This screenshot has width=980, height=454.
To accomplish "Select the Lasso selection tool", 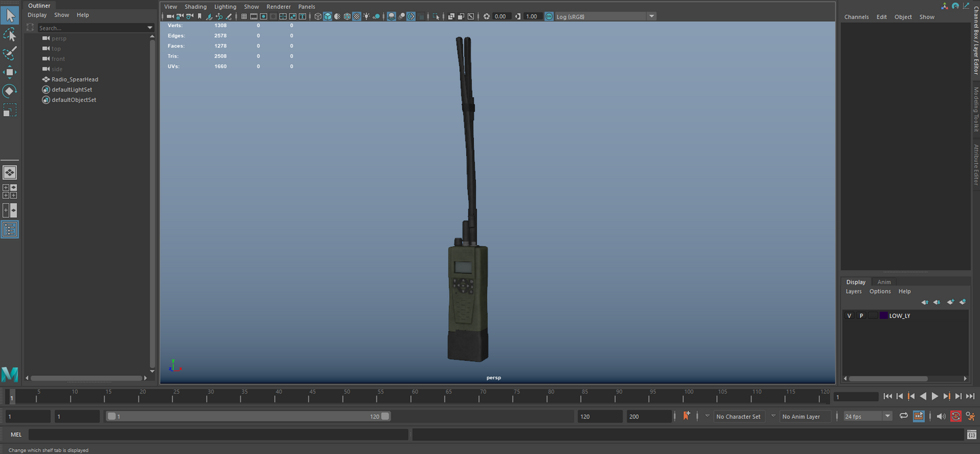I will 9,34.
